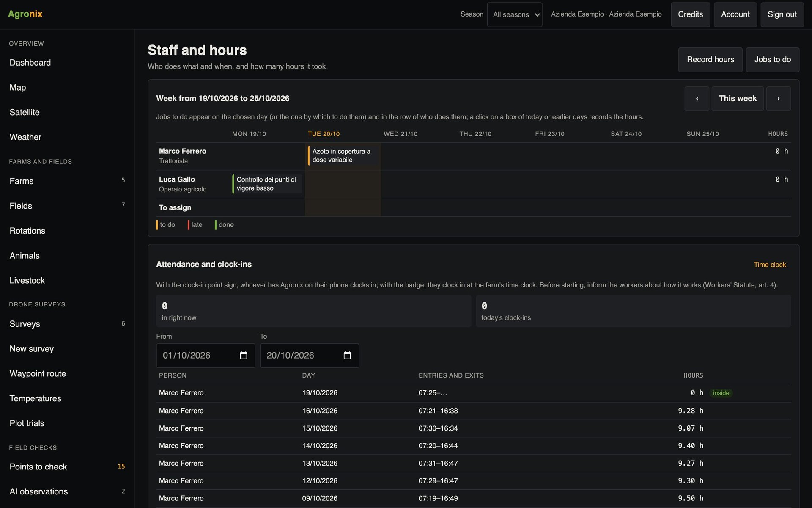
Task: Sign out of the app
Action: click(x=782, y=14)
